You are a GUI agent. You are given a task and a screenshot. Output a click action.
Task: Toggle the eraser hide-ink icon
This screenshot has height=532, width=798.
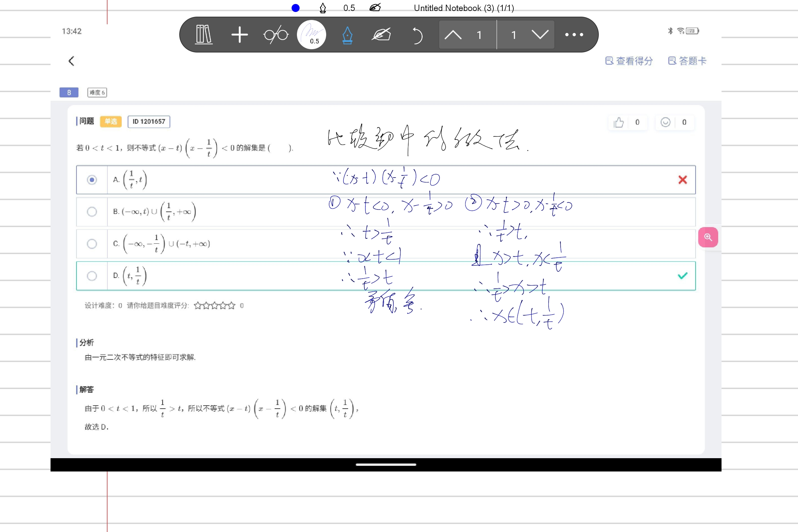(x=381, y=35)
